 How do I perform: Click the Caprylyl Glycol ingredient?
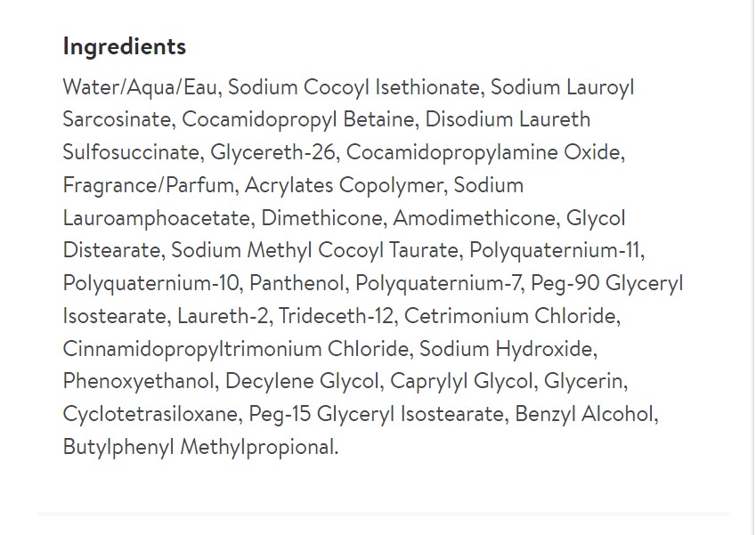tap(460, 381)
